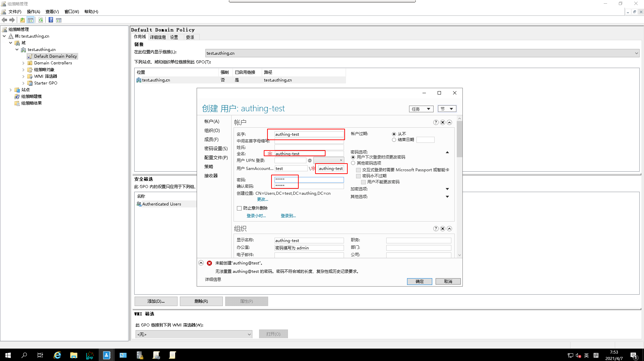Collapse the test.authing.cn tree node
Image resolution: width=644 pixels, height=361 pixels.
tap(17, 49)
